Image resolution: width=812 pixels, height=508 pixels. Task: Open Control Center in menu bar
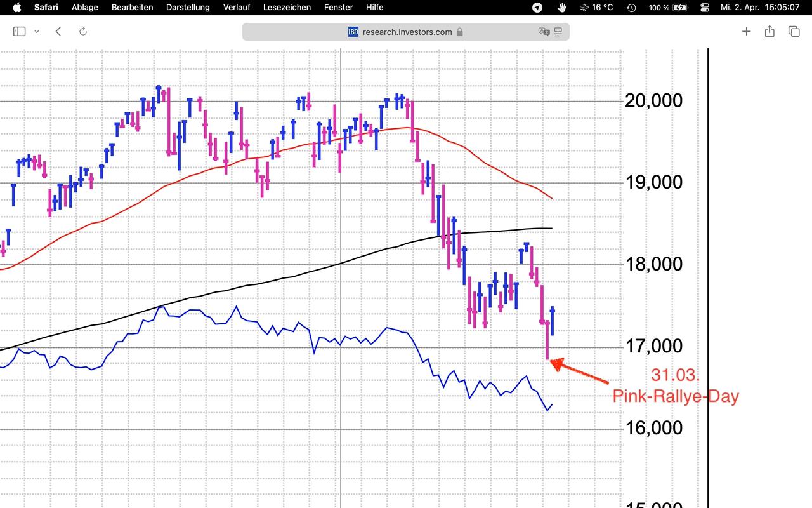point(705,7)
